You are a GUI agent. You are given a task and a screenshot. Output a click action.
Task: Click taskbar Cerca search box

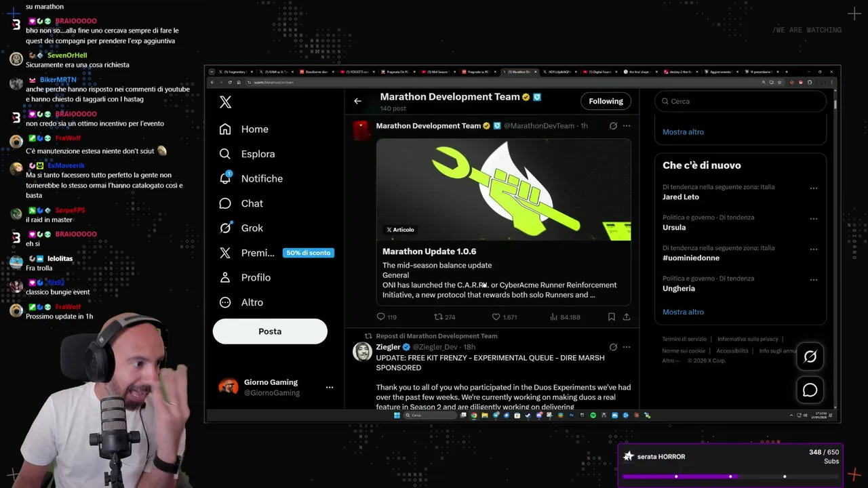pos(430,415)
